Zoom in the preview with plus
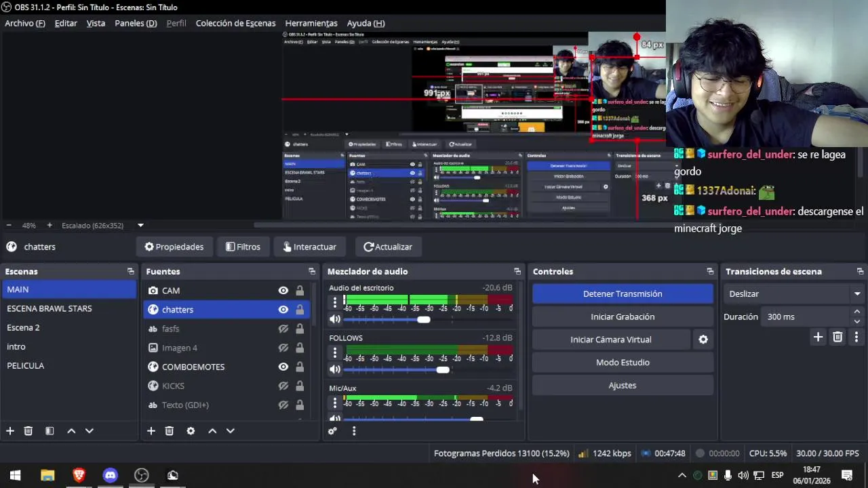The width and height of the screenshot is (868, 488). 50,225
